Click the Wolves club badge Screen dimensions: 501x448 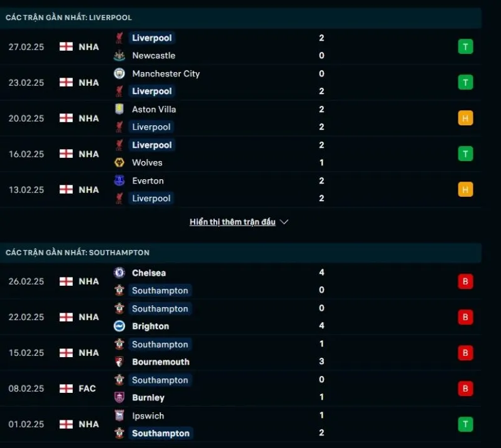coord(120,162)
